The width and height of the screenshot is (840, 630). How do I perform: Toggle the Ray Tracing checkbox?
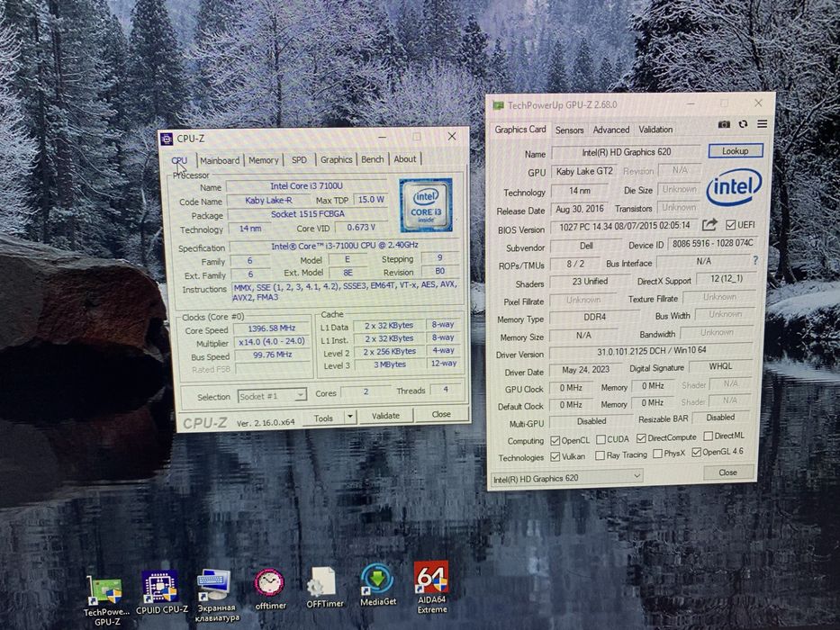pos(600,455)
